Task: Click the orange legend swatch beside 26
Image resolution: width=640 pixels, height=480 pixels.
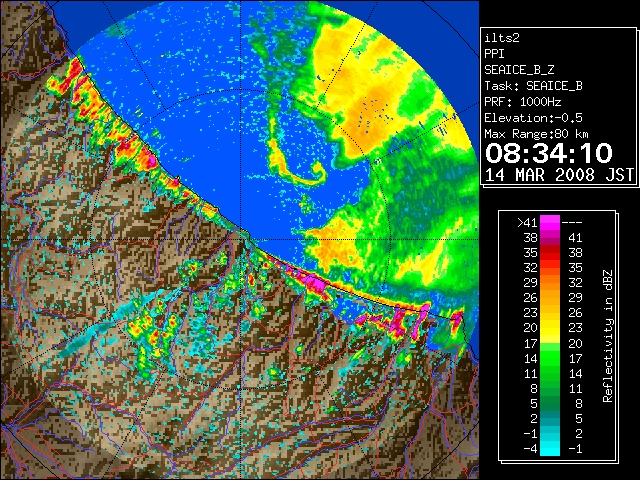Action: 550,298
